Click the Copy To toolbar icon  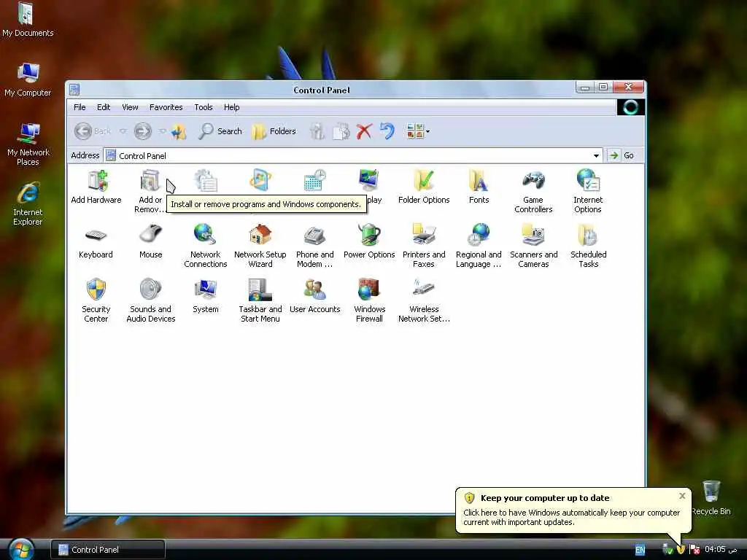(341, 131)
